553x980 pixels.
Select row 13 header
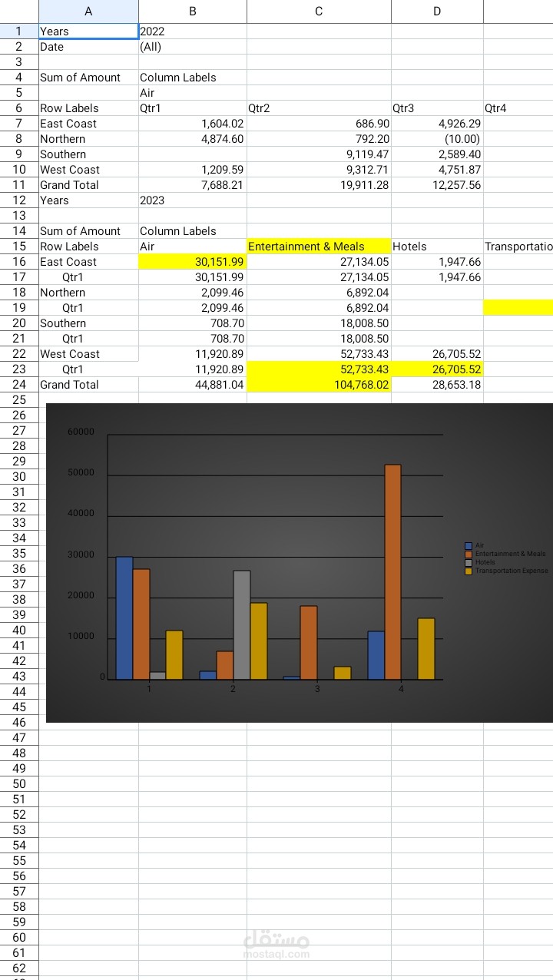click(x=19, y=215)
